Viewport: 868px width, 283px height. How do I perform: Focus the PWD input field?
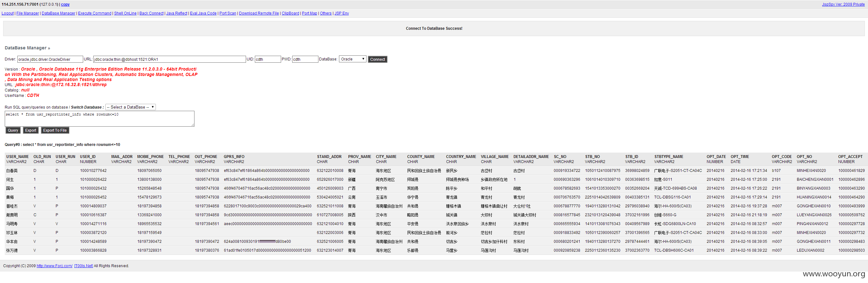pos(305,60)
